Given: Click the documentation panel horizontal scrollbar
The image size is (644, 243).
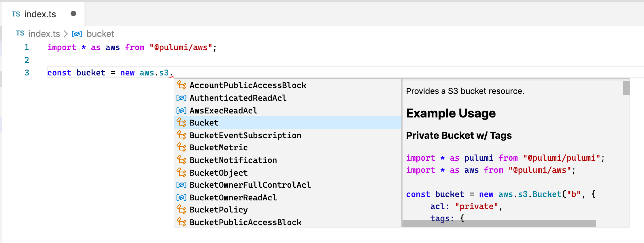Looking at the screenshot, I should (499, 223).
